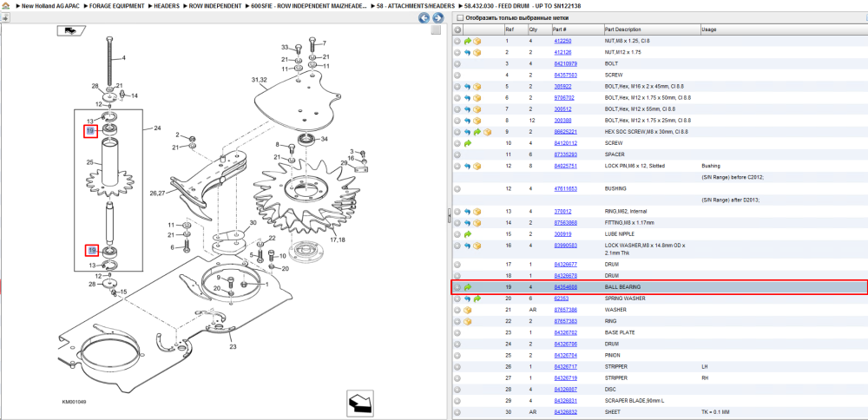868x420 pixels.
Task: Click the pin icon at diagram panel top-left
Action: coord(5,17)
